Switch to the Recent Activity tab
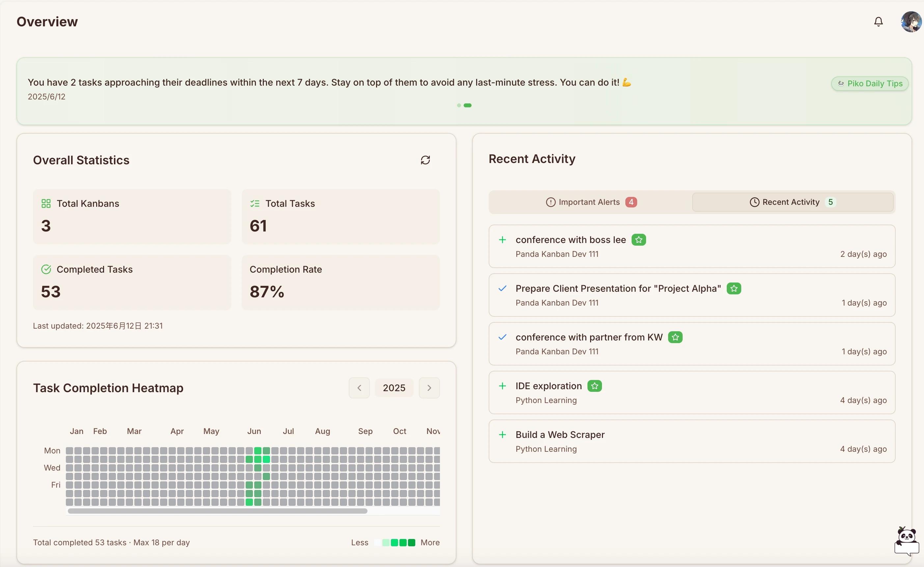The width and height of the screenshot is (924, 567). tap(793, 202)
